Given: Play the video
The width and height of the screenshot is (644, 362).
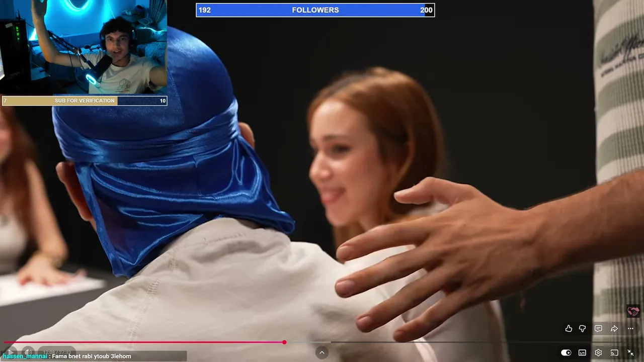Looking at the screenshot, I should (x=11, y=352).
